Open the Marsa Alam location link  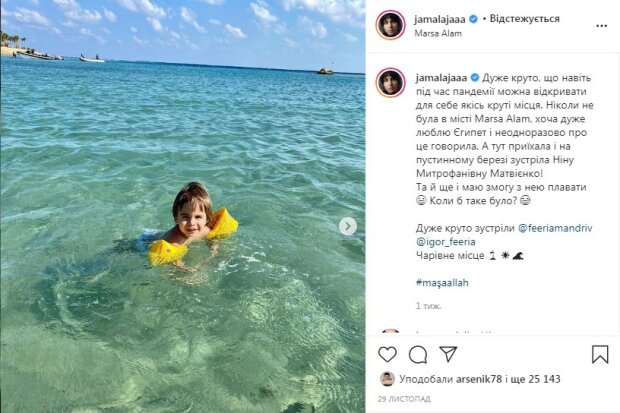tap(438, 34)
